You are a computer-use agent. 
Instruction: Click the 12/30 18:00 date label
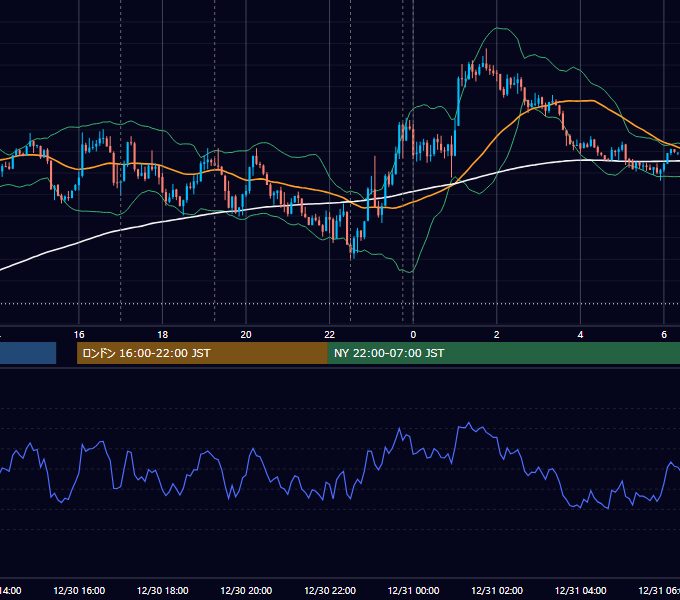point(163,591)
